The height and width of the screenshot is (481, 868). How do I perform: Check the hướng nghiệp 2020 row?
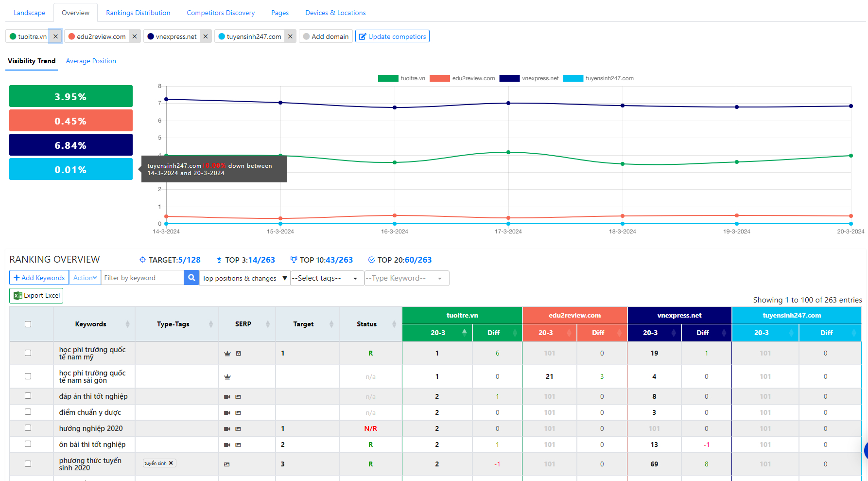tap(28, 428)
